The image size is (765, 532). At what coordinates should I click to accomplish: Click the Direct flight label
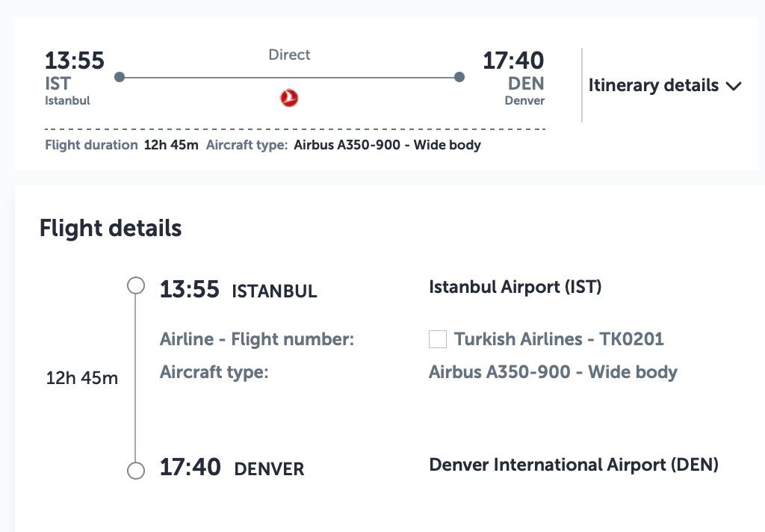coord(289,55)
